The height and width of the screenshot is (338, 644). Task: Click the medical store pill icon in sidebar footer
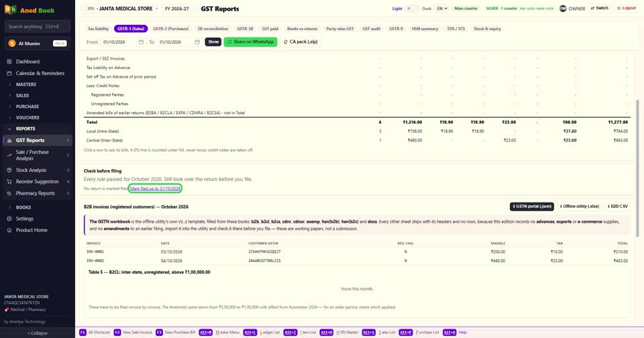7,310
